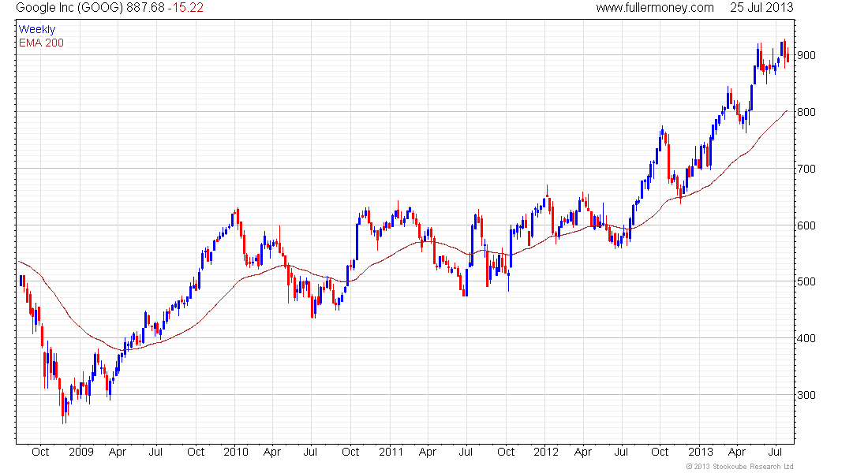Click the Apr label before 2013's Jul
868x473 pixels.
[x=737, y=452]
